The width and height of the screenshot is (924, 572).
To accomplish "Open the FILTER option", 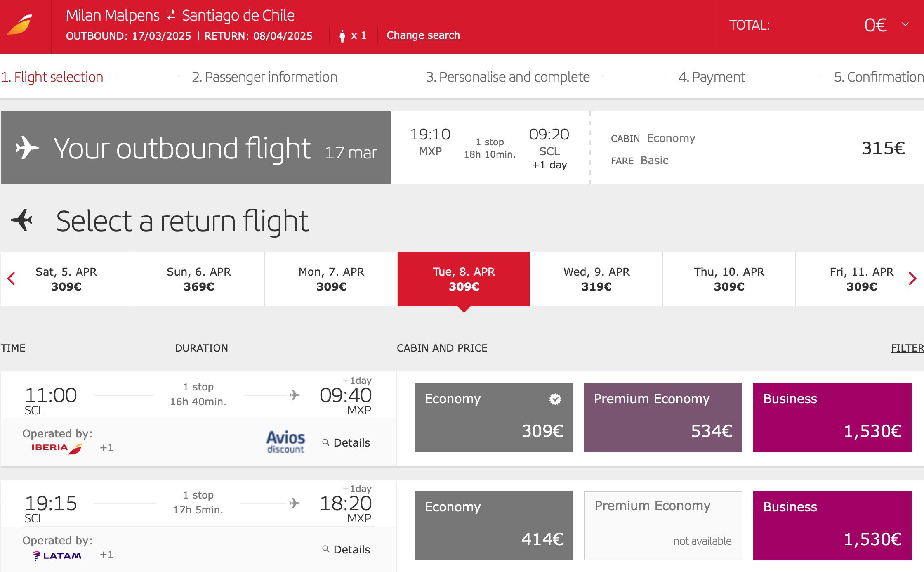I will pyautogui.click(x=907, y=348).
